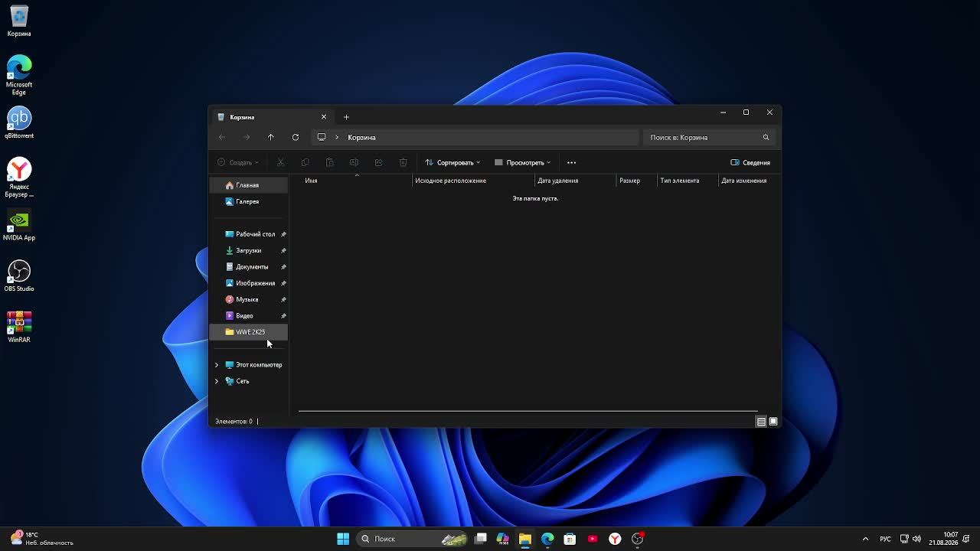Open the Windows Start menu
Viewport: 980px width, 551px height.
(343, 539)
